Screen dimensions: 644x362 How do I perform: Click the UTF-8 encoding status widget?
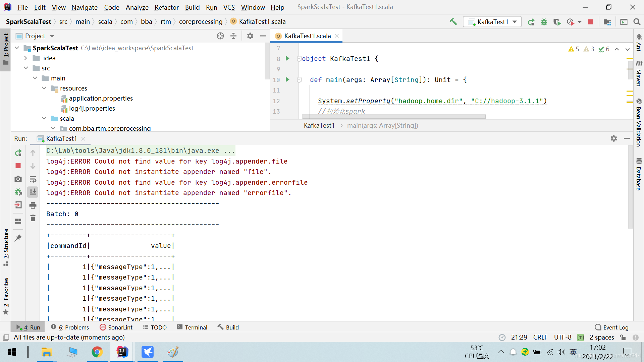coord(562,337)
